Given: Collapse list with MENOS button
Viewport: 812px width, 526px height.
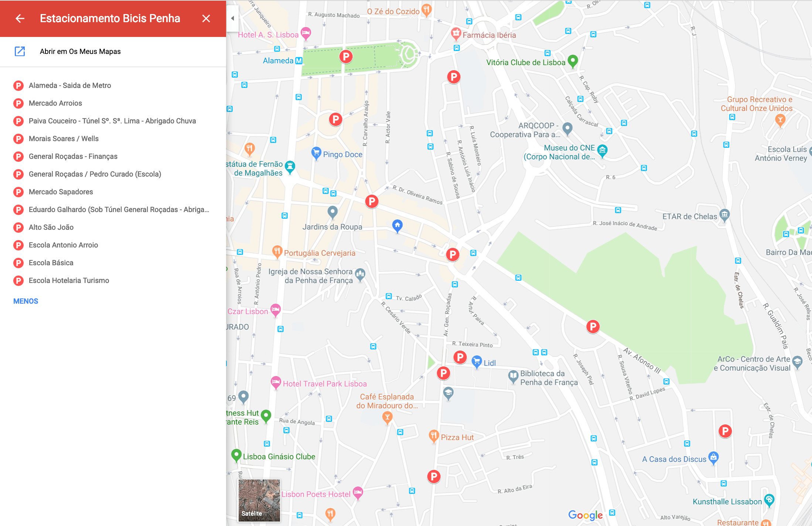Looking at the screenshot, I should [26, 301].
